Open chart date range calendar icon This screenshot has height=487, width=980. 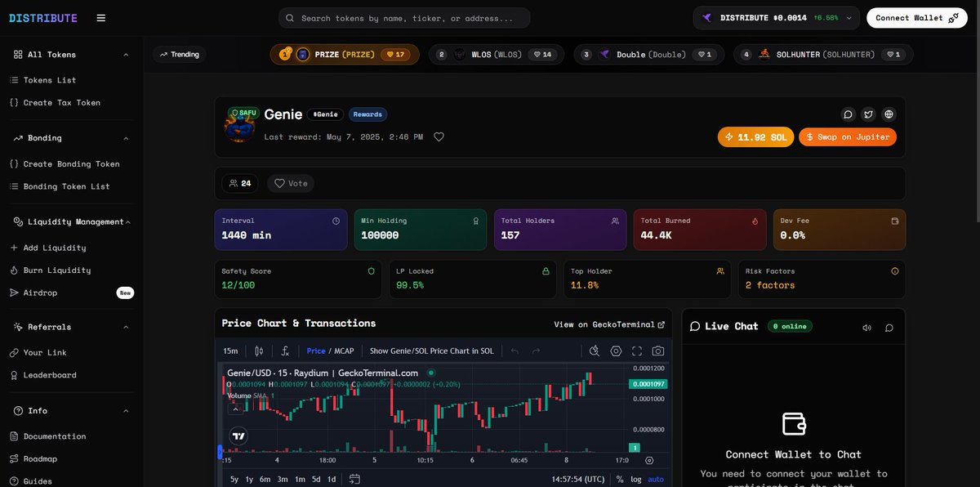tap(354, 479)
